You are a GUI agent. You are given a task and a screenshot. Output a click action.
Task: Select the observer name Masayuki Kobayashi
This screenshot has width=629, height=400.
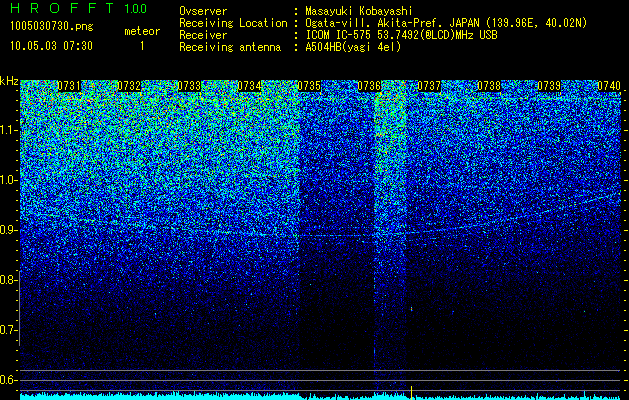pos(359,11)
